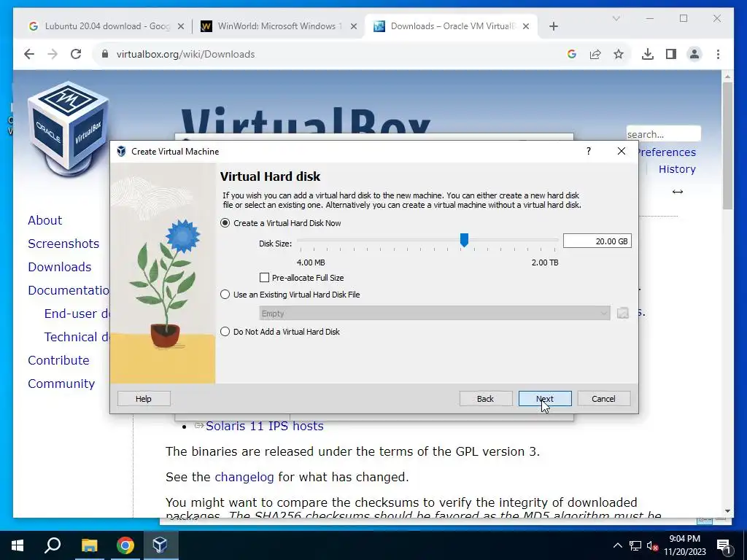Open the Community link in sidebar
Viewport: 747px width, 560px height.
point(61,384)
